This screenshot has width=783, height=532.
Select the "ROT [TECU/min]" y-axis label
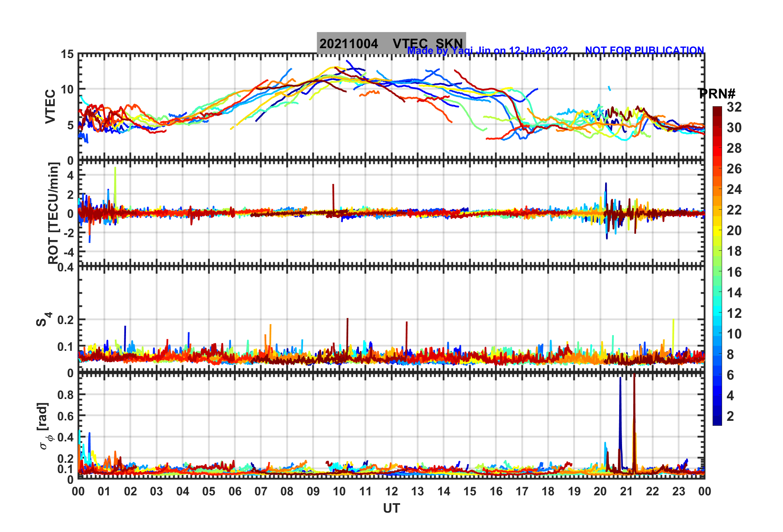pos(54,213)
